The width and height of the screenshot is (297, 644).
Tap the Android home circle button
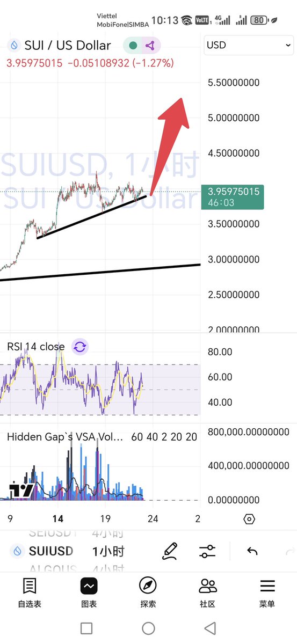[x=148, y=628]
